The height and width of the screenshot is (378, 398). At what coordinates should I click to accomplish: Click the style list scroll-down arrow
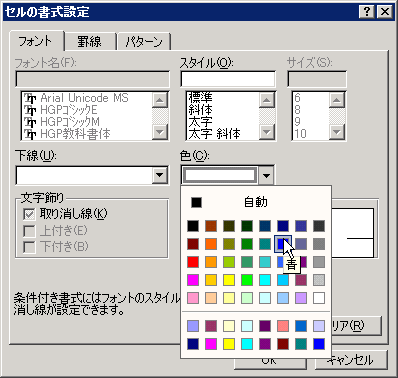pos(267,132)
